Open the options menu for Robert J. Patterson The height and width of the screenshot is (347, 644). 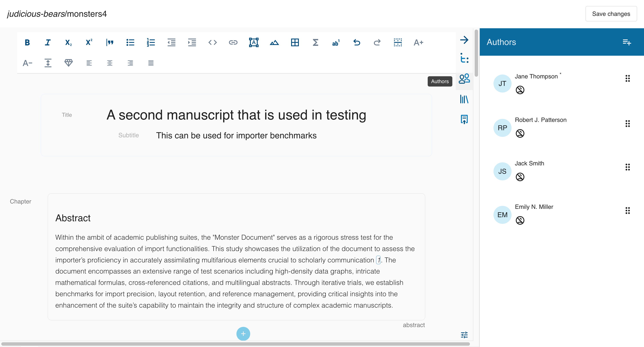[627, 124]
